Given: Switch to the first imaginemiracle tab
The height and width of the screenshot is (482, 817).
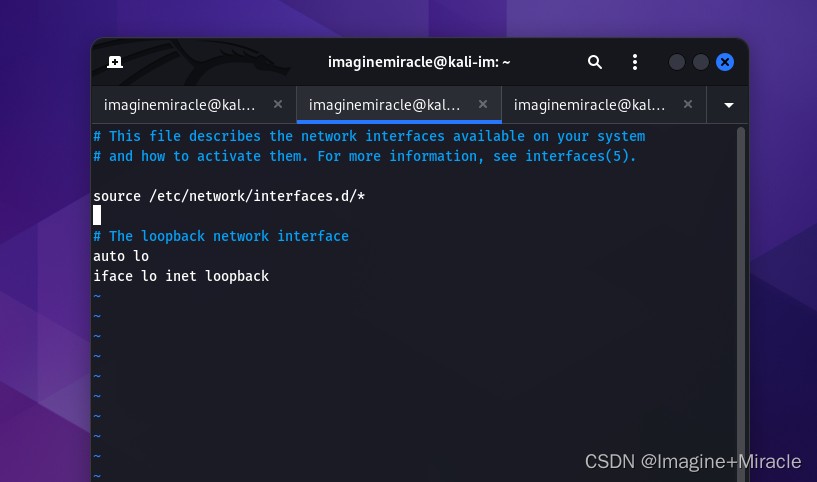Looking at the screenshot, I should pyautogui.click(x=180, y=104).
